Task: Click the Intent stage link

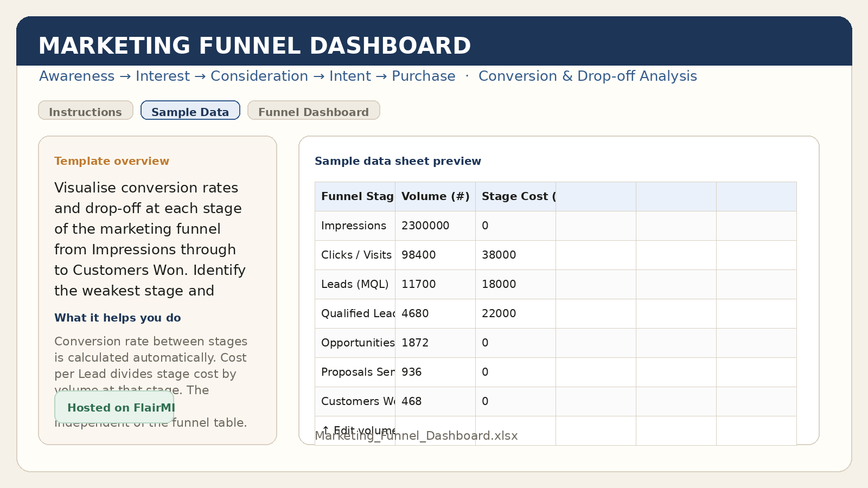Action: tap(350, 76)
